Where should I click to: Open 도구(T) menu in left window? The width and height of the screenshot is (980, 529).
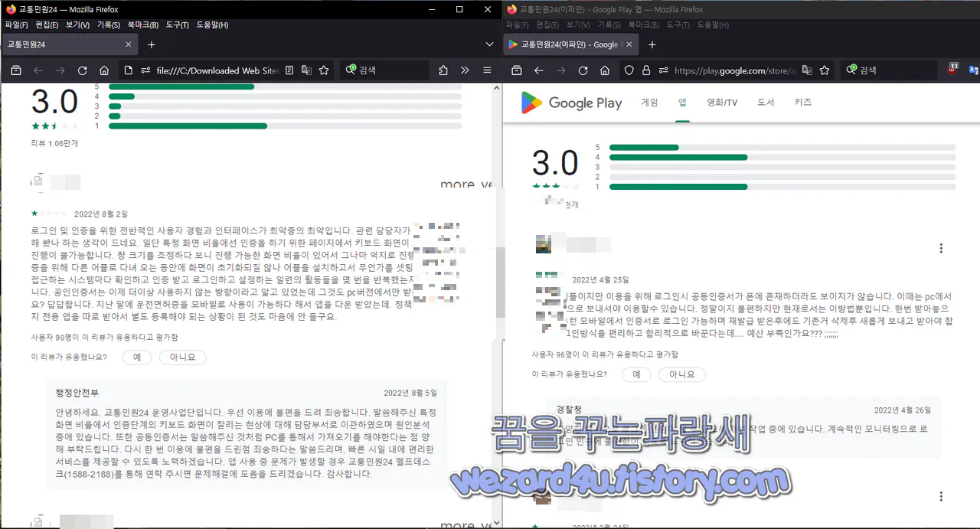(x=177, y=25)
